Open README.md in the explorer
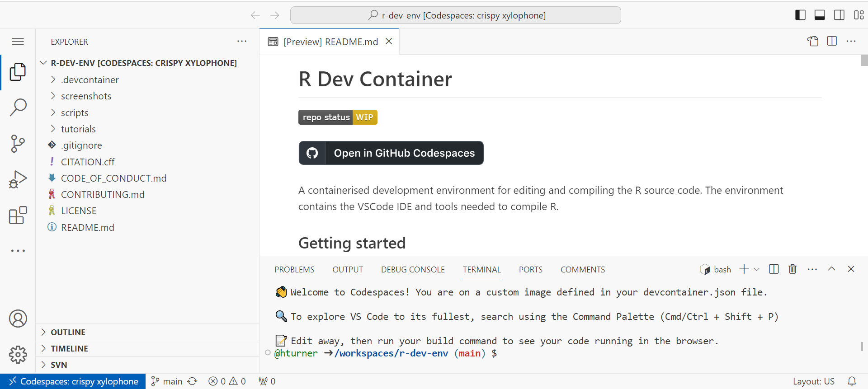Screen dimensions: 868x389 pos(87,228)
